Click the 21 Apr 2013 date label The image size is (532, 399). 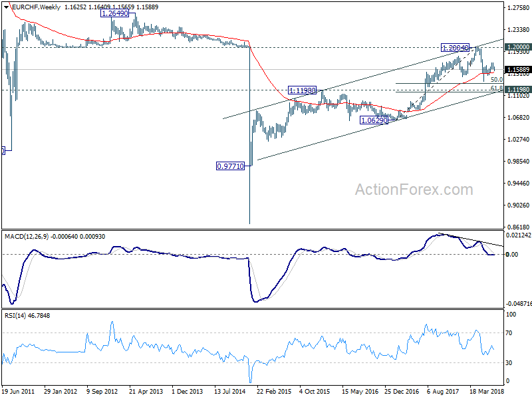146,392
